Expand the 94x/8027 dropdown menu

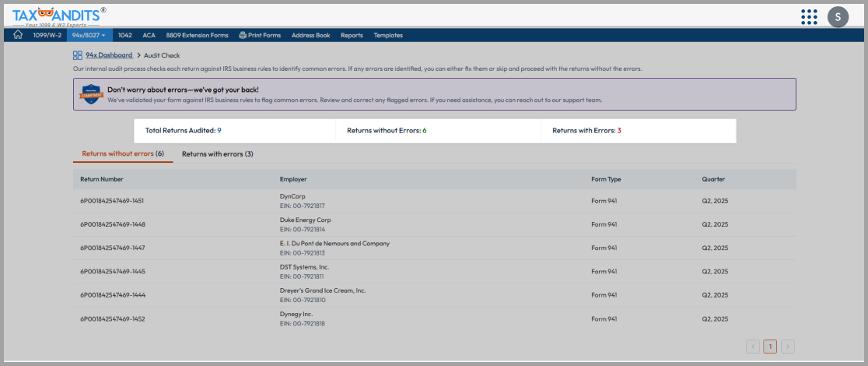pos(89,35)
